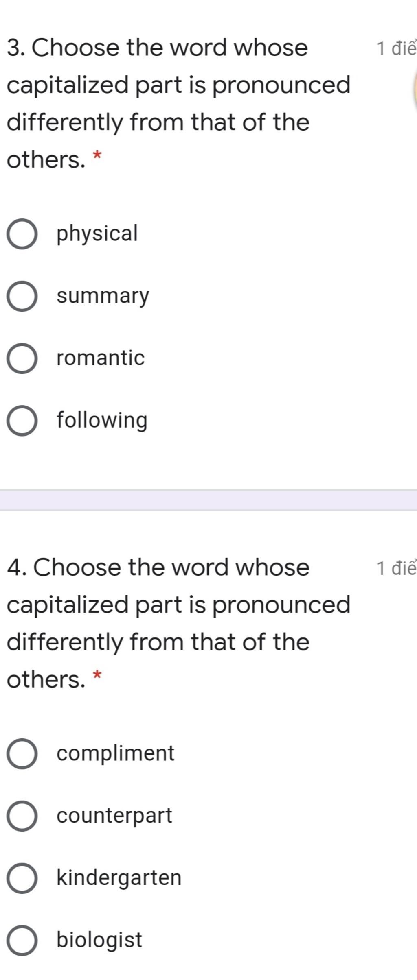Click question 3 title text
Image resolution: width=417 pixels, height=980 pixels.
pyautogui.click(x=179, y=103)
